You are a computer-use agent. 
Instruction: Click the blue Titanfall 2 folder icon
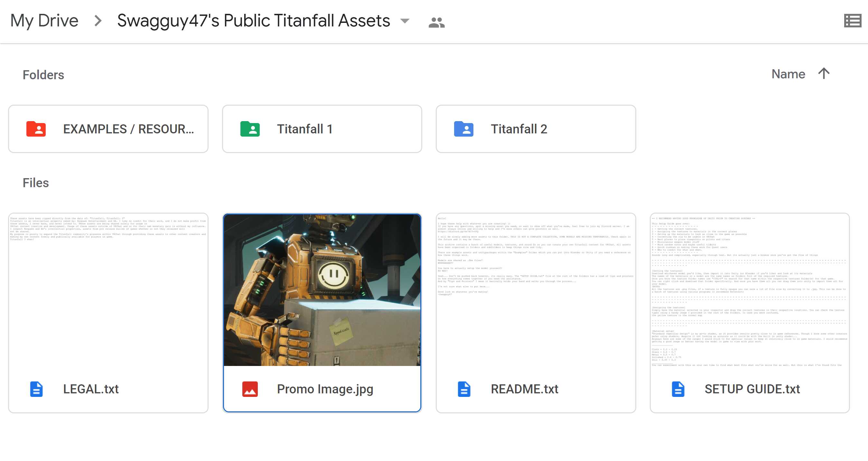tap(463, 129)
